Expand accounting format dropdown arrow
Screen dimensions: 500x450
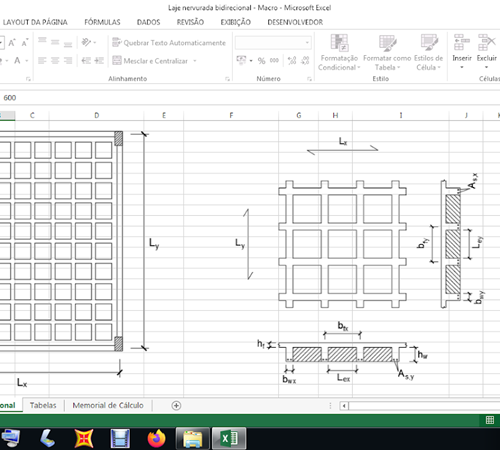tap(251, 61)
